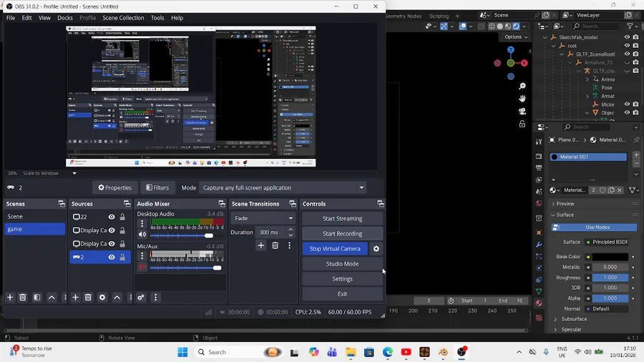
Task: Hide Sketchfab_model in Blender outliner
Action: [627, 37]
